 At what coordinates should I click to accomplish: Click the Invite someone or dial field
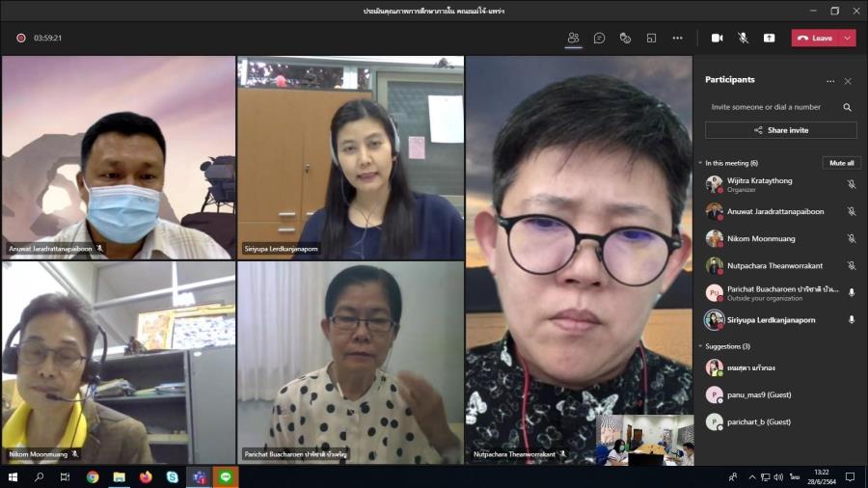pos(772,107)
